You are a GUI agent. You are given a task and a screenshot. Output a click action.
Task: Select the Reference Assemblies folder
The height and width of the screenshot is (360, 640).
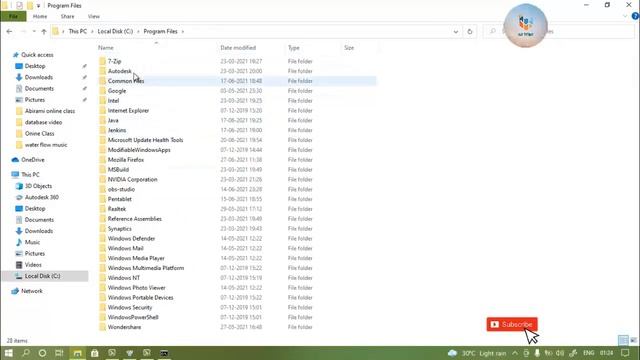135,219
